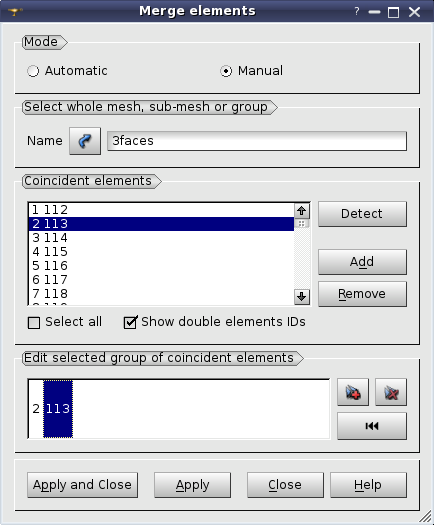Select row 5 116 in coincident list
This screenshot has height=525, width=434.
click(x=161, y=266)
